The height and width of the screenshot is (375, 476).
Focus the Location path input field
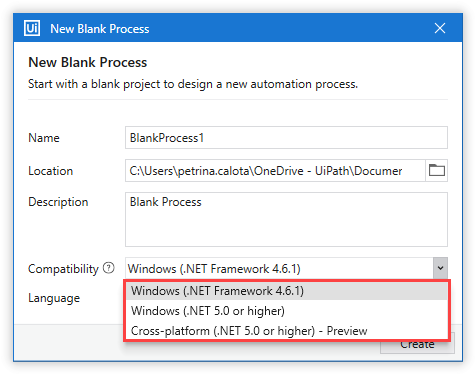click(275, 170)
